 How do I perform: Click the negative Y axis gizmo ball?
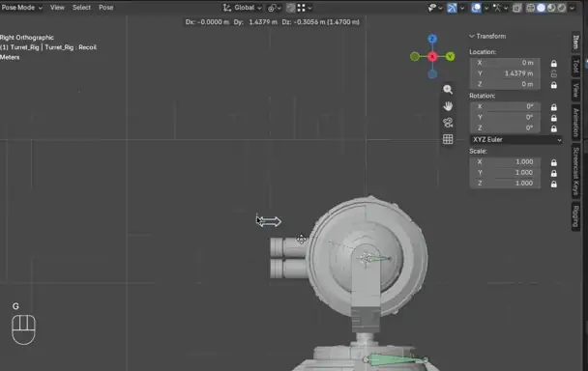coord(415,57)
